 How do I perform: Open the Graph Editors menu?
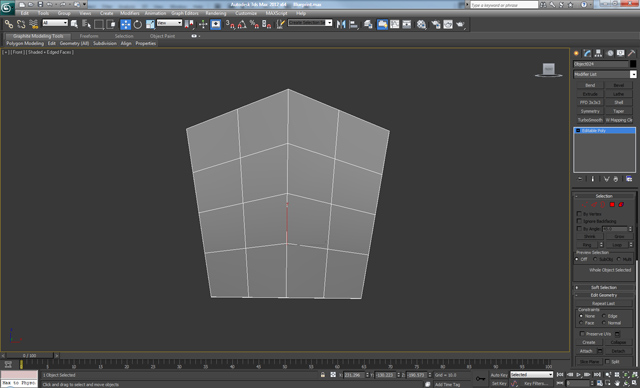pyautogui.click(x=184, y=13)
